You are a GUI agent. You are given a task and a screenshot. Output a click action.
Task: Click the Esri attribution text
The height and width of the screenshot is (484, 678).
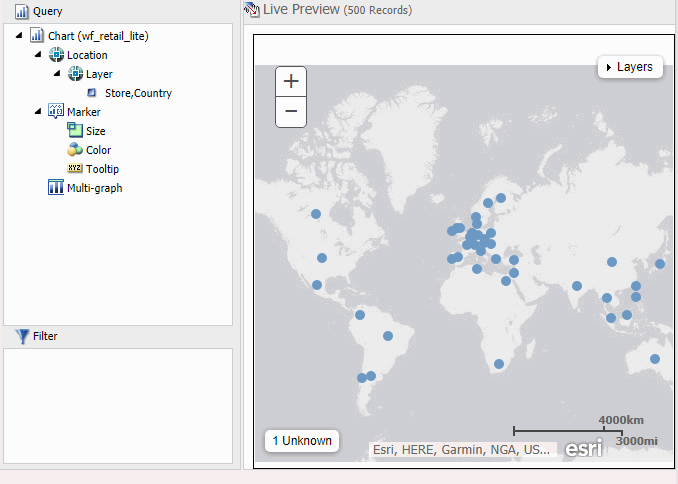461,450
